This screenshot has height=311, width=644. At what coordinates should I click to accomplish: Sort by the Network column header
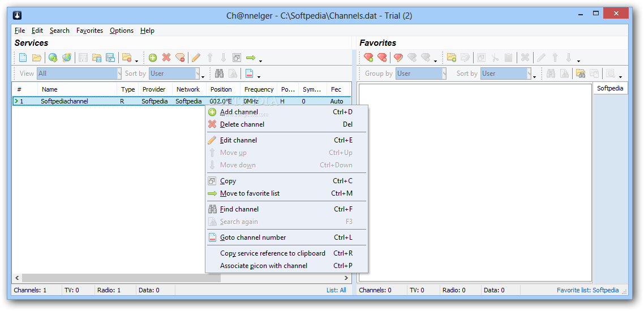coord(190,89)
